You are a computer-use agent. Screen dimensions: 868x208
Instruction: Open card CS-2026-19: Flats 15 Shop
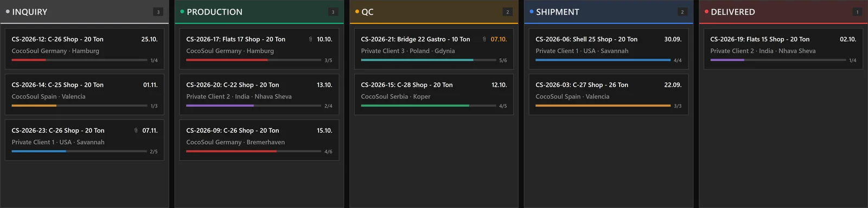coord(783,49)
